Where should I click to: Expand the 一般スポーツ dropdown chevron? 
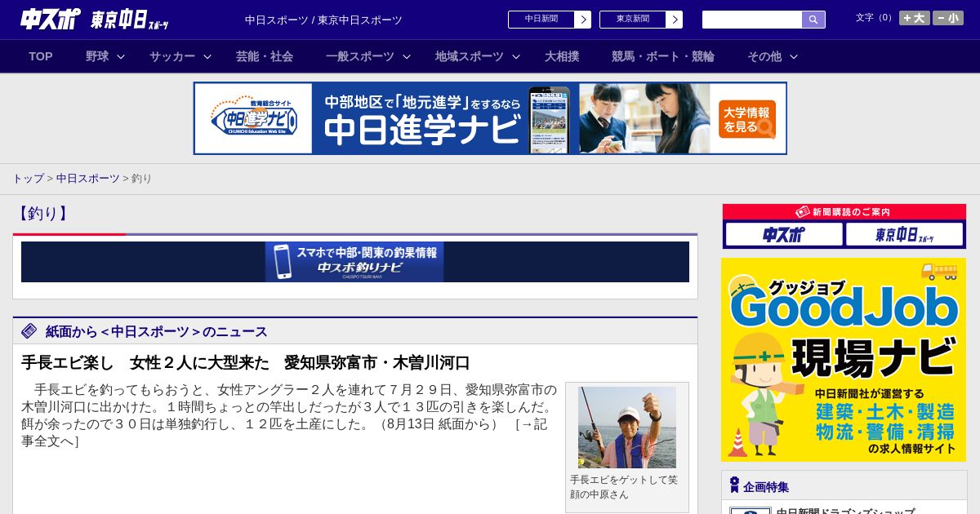(x=407, y=56)
